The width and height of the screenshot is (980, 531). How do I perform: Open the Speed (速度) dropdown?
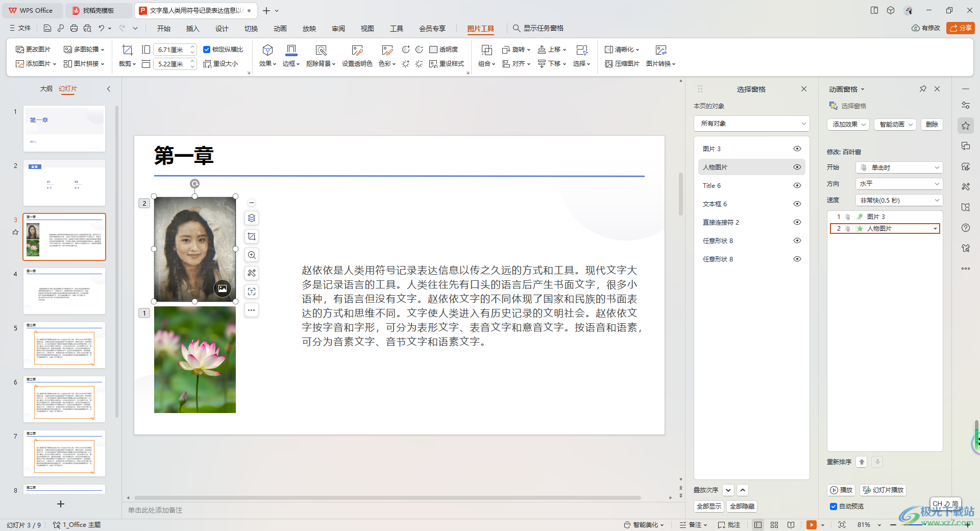[899, 200]
